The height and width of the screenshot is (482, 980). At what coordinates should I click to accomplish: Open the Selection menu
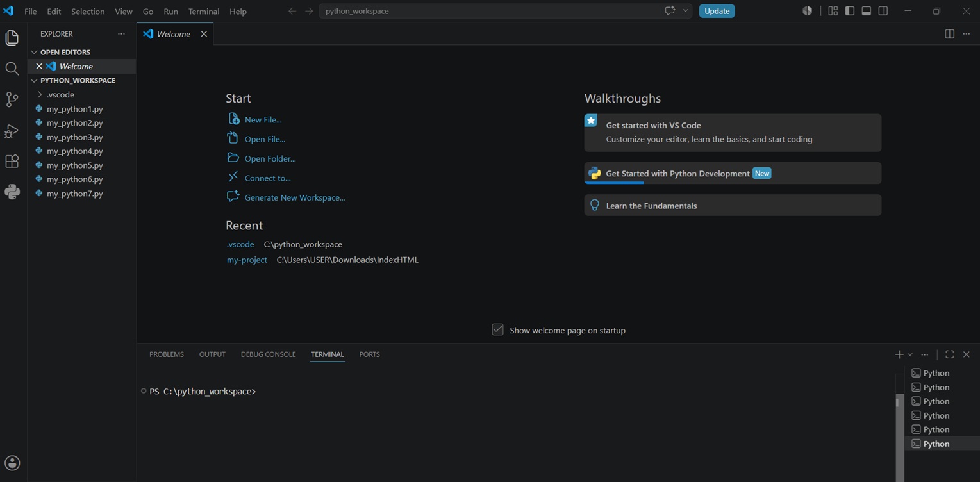coord(88,11)
